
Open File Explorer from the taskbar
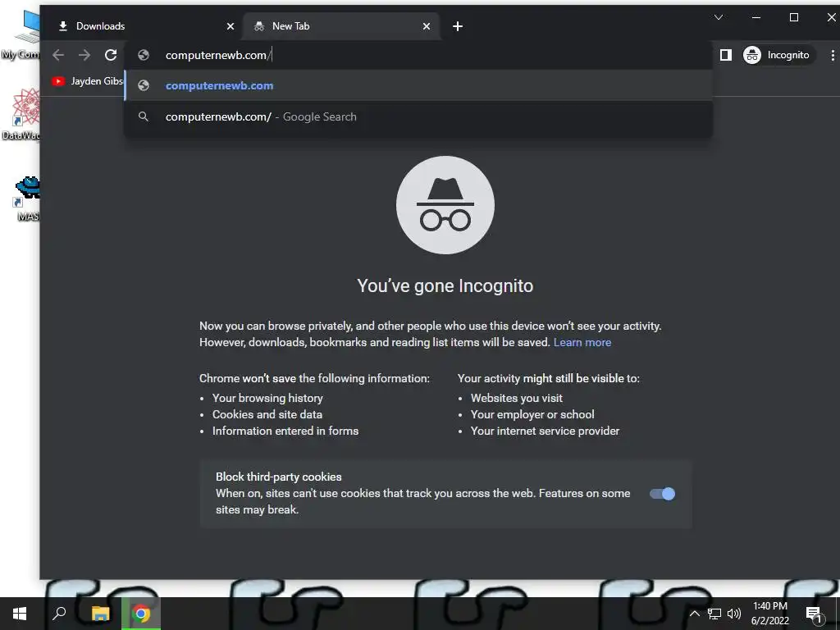(100, 614)
